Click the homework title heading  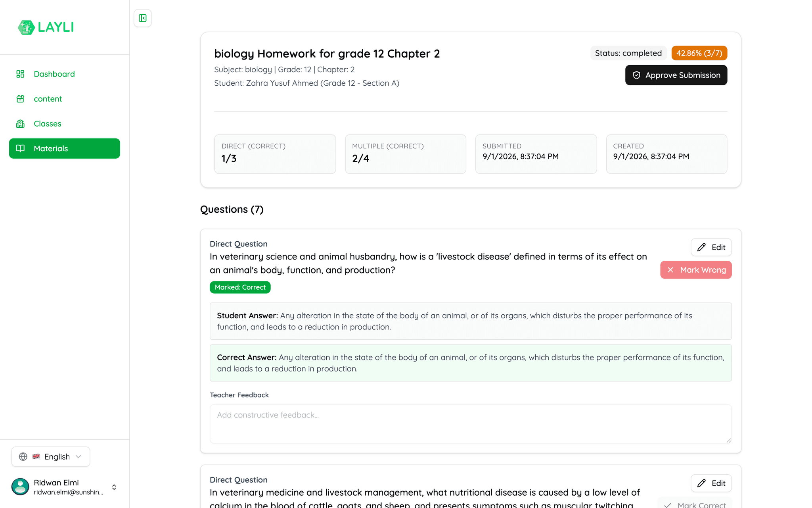click(x=327, y=54)
